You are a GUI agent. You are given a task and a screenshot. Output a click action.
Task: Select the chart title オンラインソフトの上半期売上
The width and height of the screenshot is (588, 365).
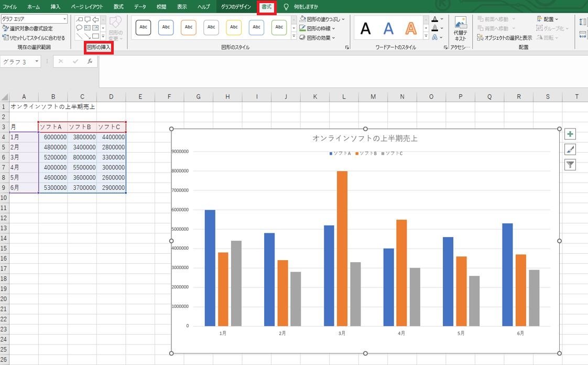(x=365, y=138)
